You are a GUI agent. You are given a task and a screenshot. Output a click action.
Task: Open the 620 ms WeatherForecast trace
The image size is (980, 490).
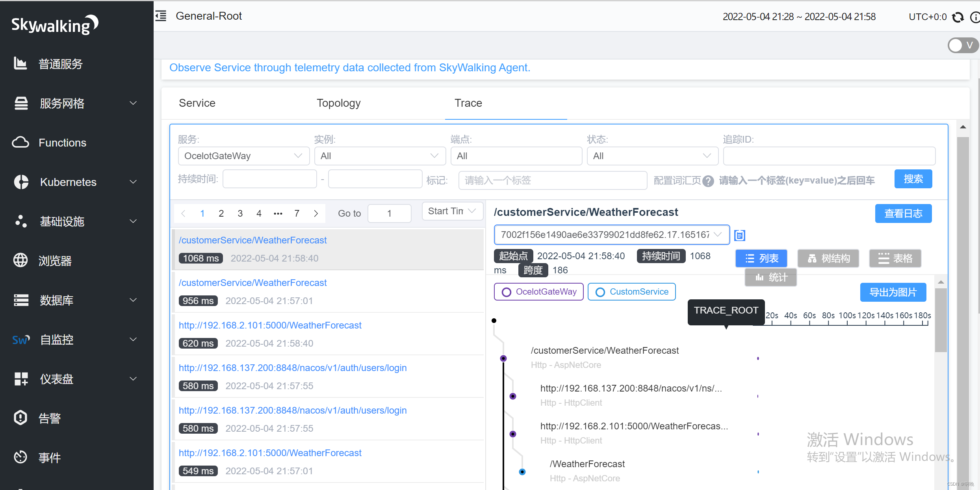click(x=328, y=334)
